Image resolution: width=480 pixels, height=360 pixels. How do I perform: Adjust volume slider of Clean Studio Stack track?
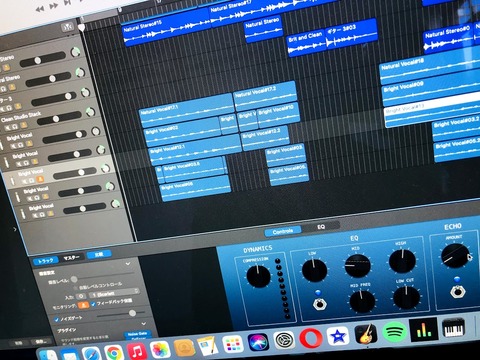59,118
